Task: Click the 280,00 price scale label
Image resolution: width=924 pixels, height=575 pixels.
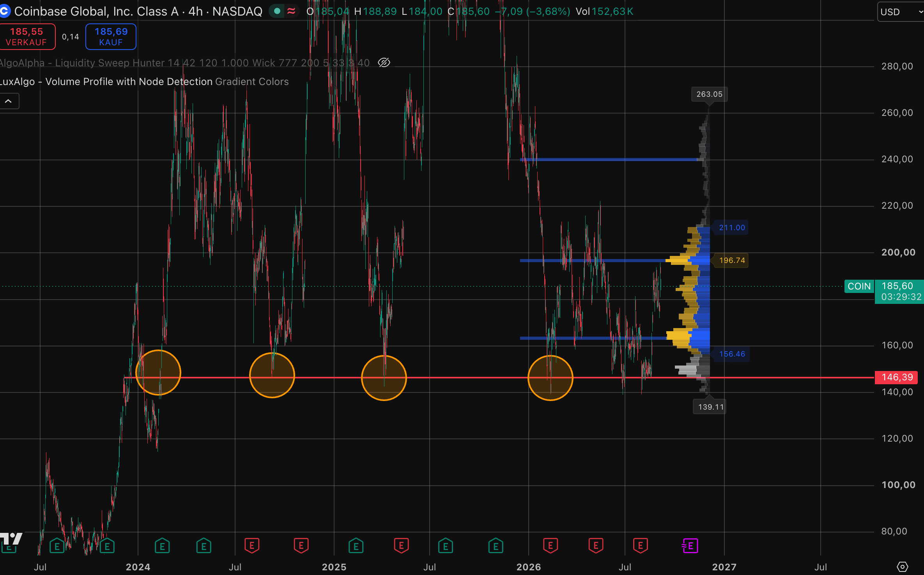Action: [897, 66]
